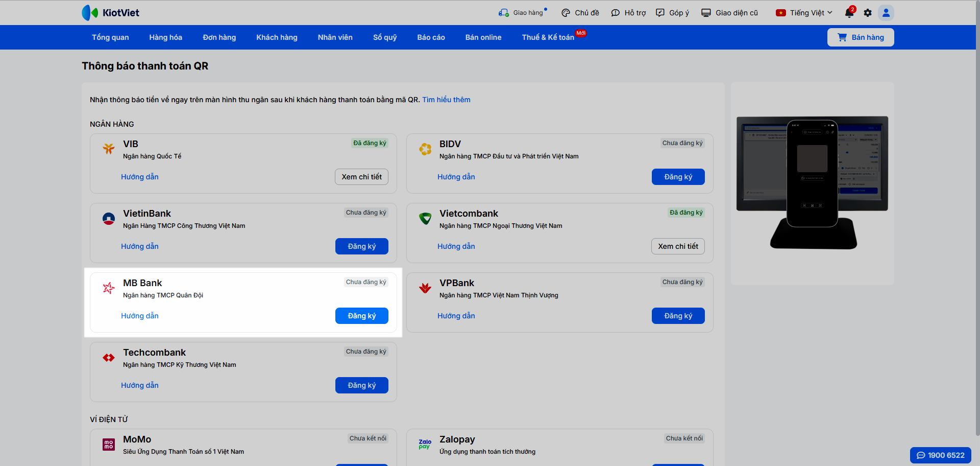Viewport: 980px width, 466px height.
Task: Click the Góp ý feedback icon
Action: [x=660, y=13]
